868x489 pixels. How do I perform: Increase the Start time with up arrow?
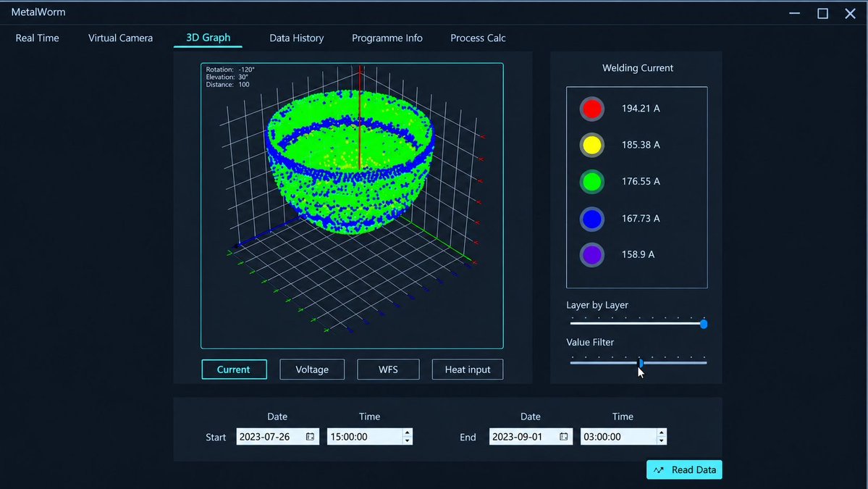(x=408, y=432)
